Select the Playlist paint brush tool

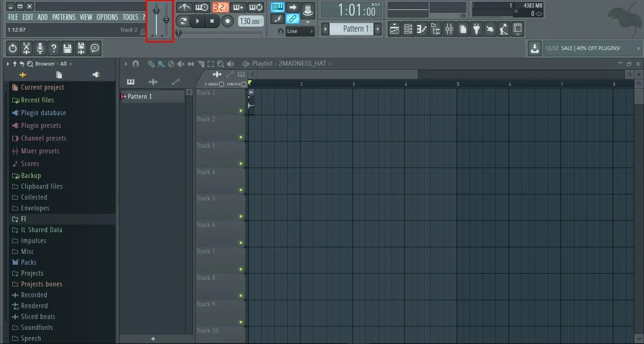click(161, 64)
